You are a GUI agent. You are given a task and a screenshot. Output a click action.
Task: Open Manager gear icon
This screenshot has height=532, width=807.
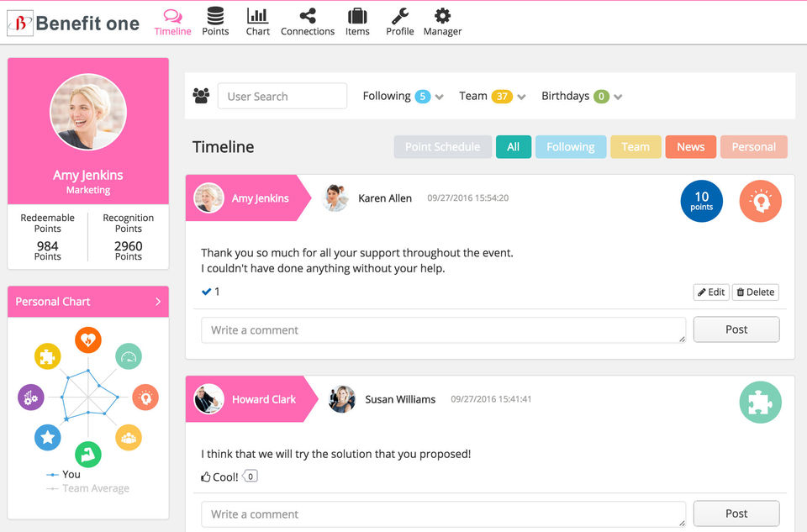443,16
